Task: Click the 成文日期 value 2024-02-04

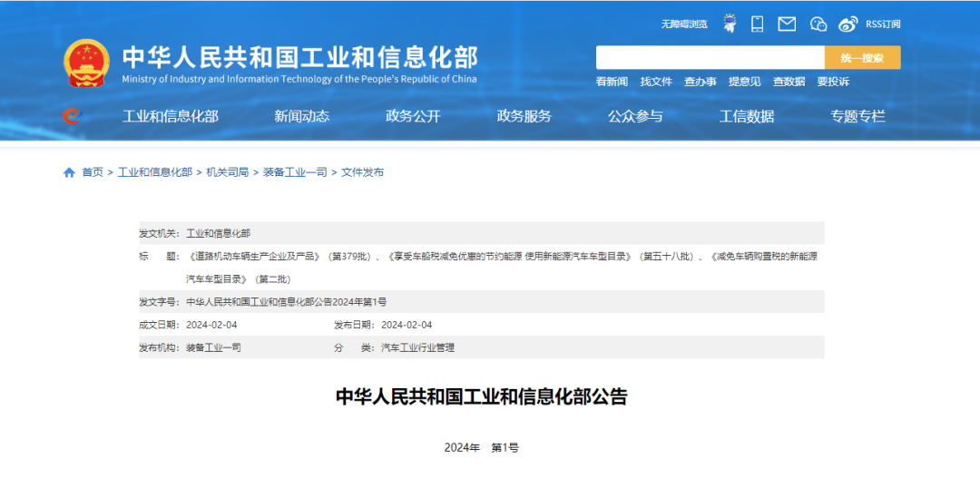Action: [211, 325]
